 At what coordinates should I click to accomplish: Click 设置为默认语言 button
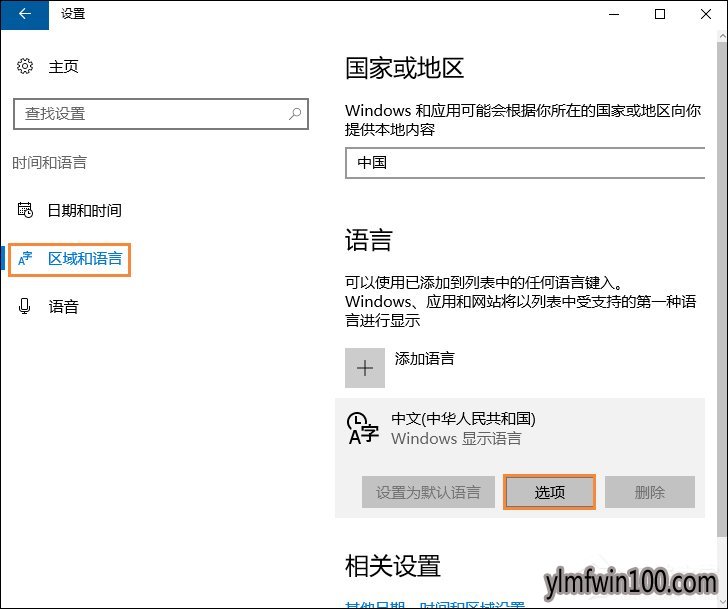(x=428, y=492)
